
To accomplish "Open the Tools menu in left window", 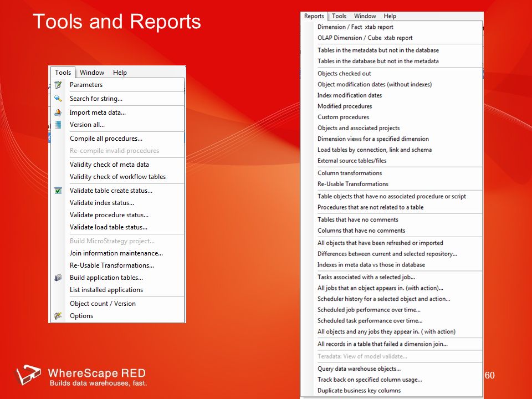I will tap(63, 72).
